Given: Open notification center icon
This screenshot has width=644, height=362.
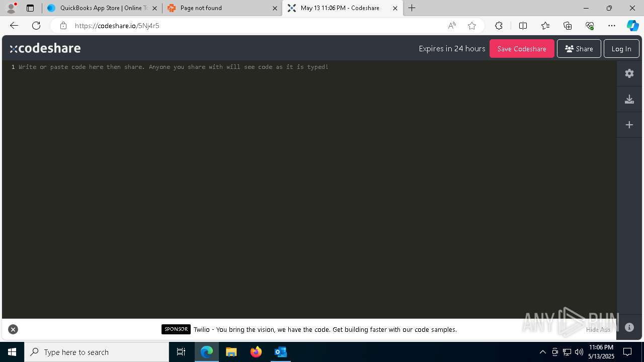Looking at the screenshot, I should (x=627, y=352).
